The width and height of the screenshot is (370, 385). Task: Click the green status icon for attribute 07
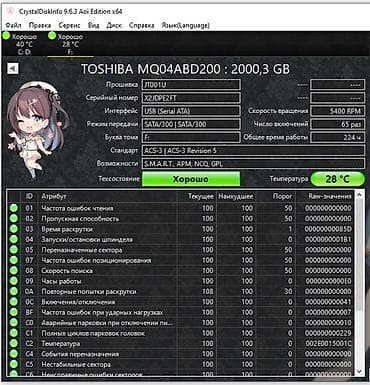point(14,260)
